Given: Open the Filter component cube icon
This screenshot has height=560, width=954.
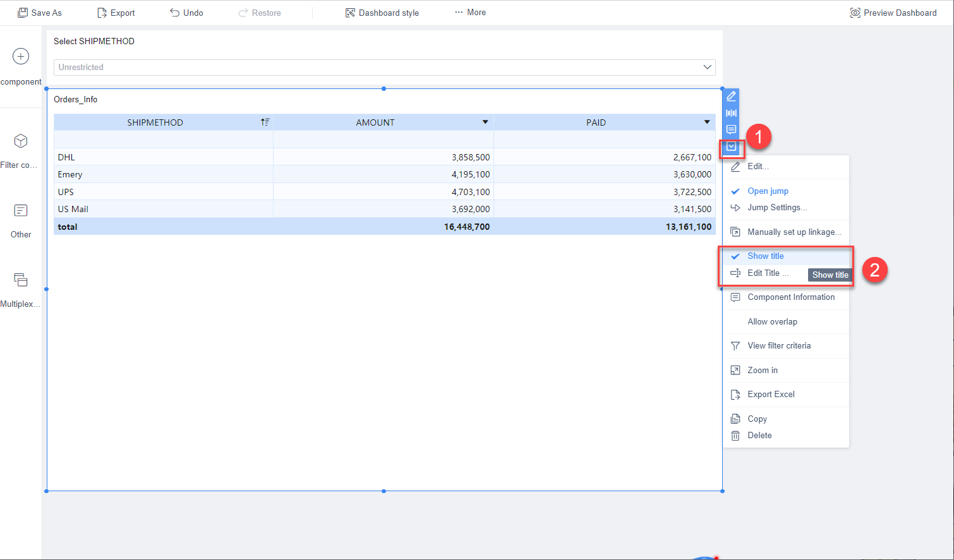Looking at the screenshot, I should 21,140.
